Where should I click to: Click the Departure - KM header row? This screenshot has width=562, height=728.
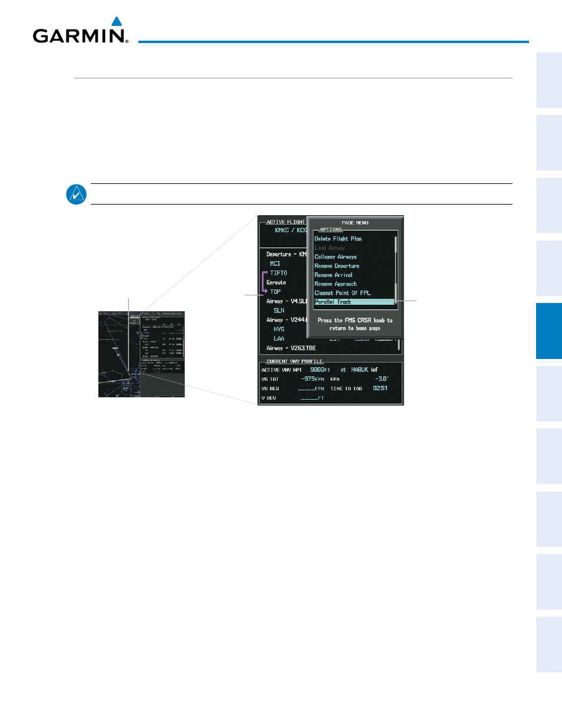point(286,254)
